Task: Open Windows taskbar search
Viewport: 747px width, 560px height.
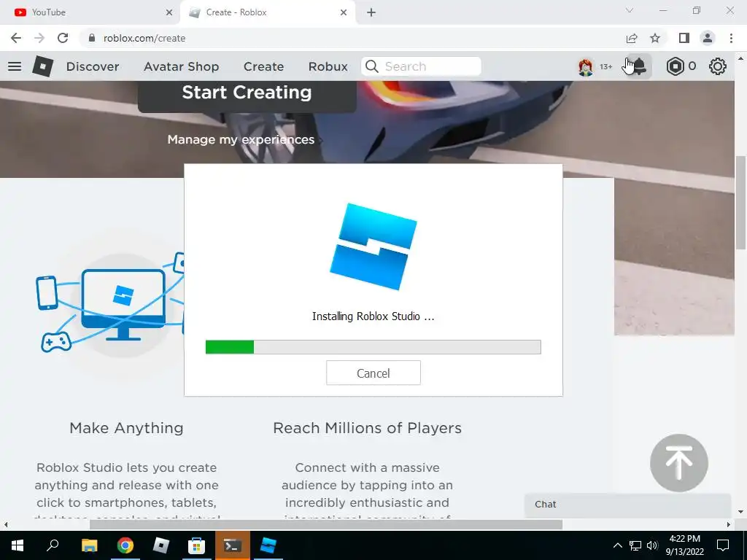Action: [53, 545]
